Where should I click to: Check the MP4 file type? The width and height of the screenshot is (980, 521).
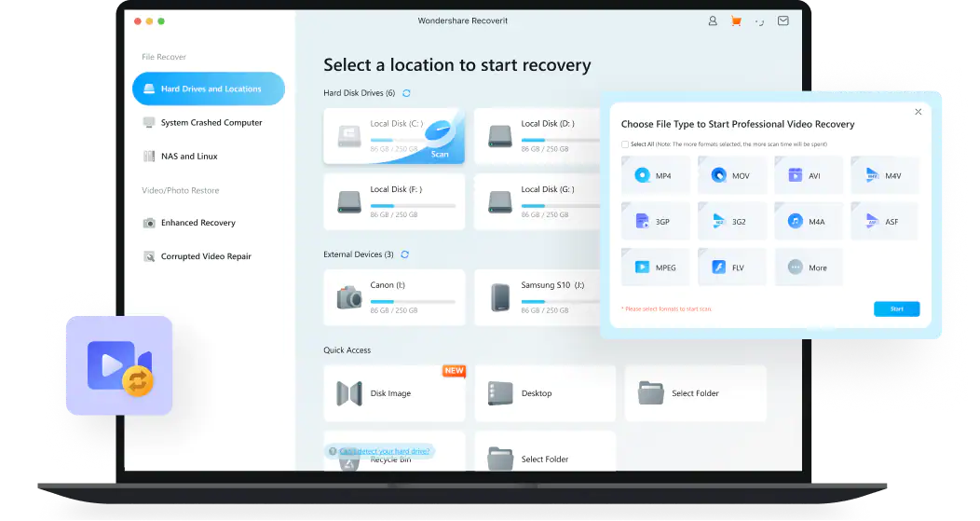pos(655,176)
